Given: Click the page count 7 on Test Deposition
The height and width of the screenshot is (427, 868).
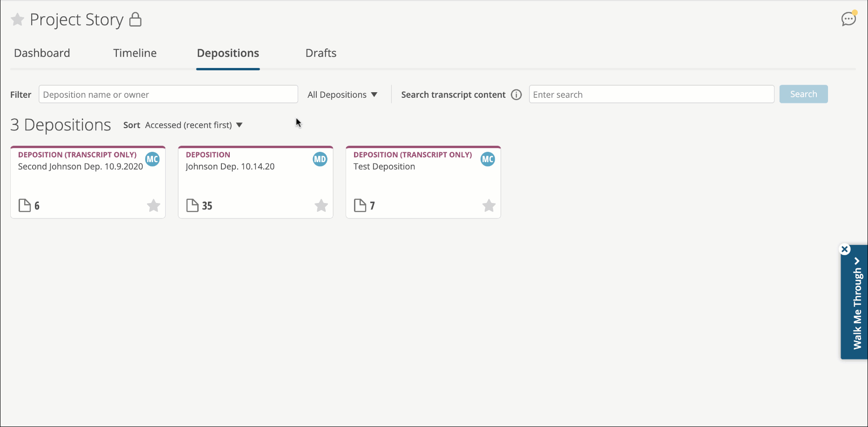Looking at the screenshot, I should pos(372,206).
